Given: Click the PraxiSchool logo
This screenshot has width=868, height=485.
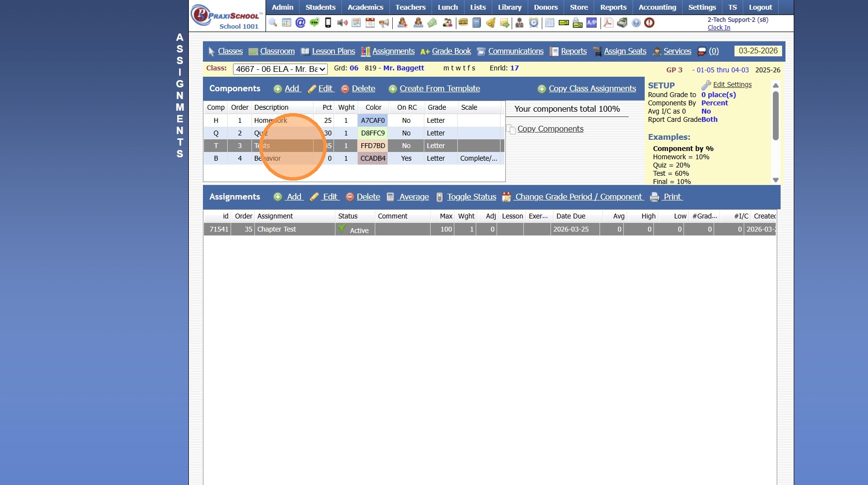Looking at the screenshot, I should click(x=227, y=17).
